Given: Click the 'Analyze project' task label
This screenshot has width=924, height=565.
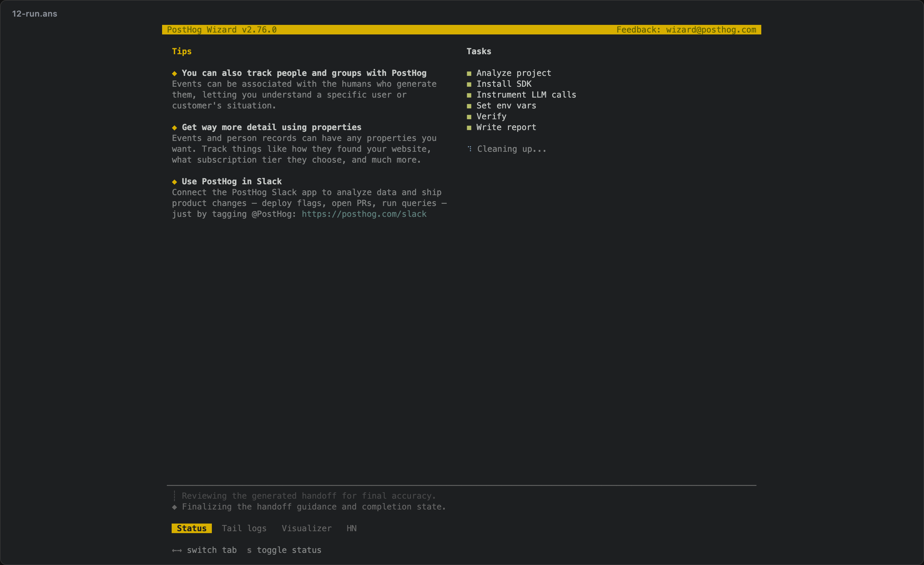Looking at the screenshot, I should click(514, 73).
